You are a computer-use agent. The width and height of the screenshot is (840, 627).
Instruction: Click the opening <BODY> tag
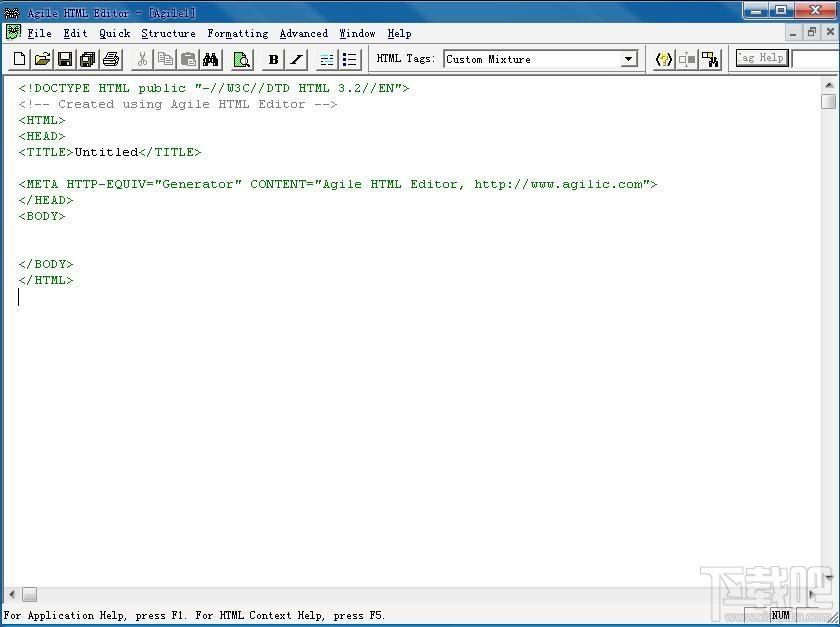(42, 217)
